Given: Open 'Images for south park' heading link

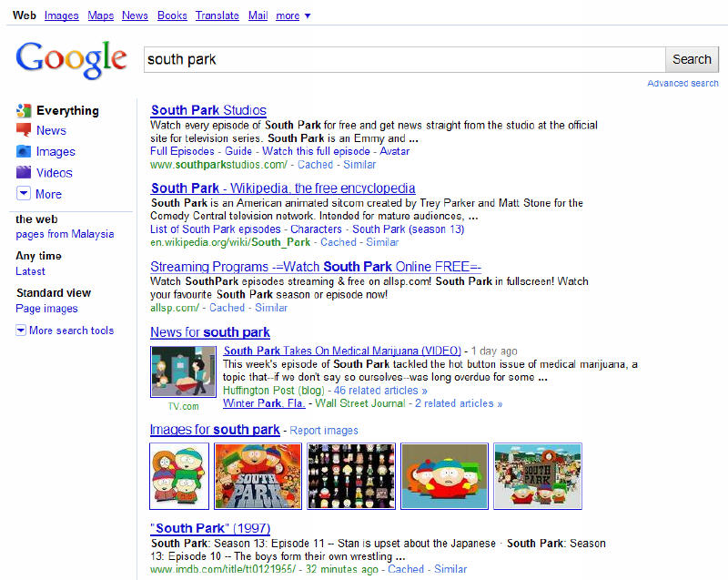Looking at the screenshot, I should [215, 430].
